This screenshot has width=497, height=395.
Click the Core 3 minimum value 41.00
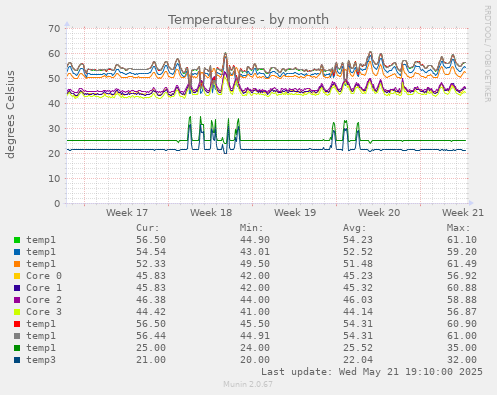click(255, 312)
